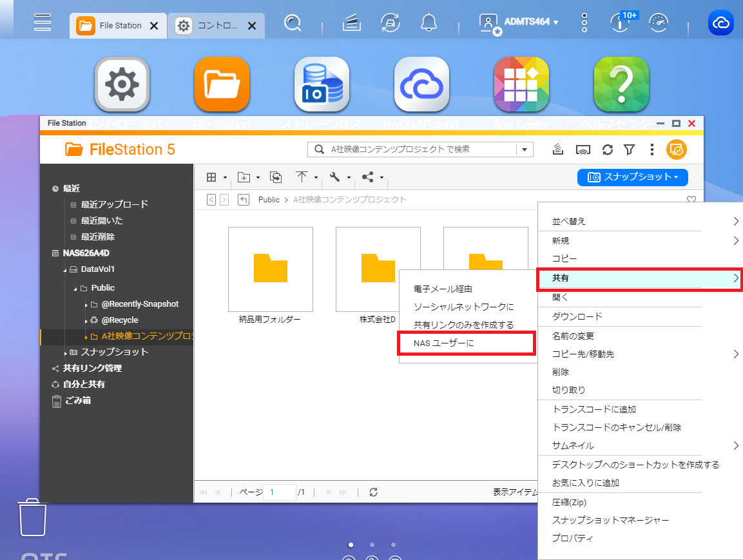Close the コントロ... taskbar tab

[x=252, y=26]
